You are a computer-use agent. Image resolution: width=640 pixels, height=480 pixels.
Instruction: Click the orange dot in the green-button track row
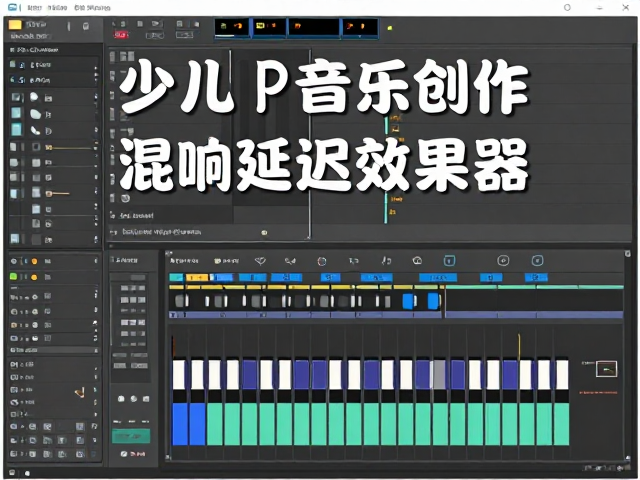click(x=34, y=277)
